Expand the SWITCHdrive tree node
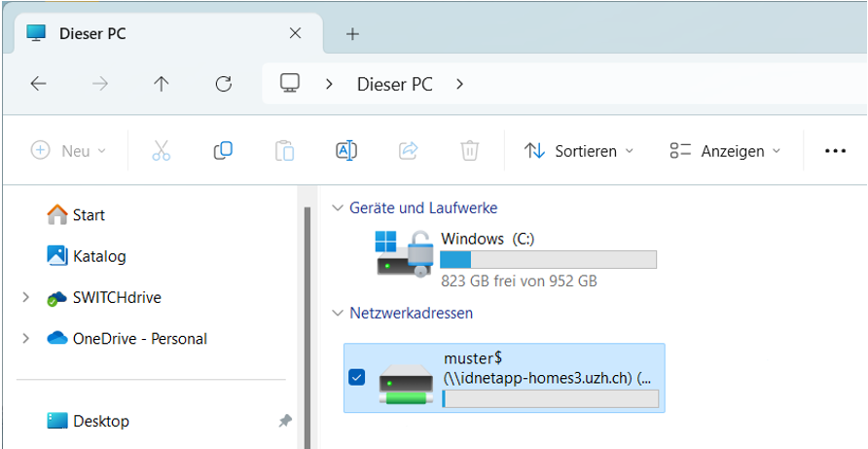The height and width of the screenshot is (449, 868). [x=25, y=298]
